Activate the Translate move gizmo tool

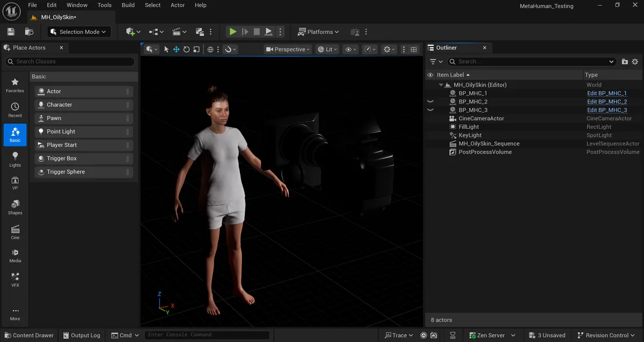176,49
